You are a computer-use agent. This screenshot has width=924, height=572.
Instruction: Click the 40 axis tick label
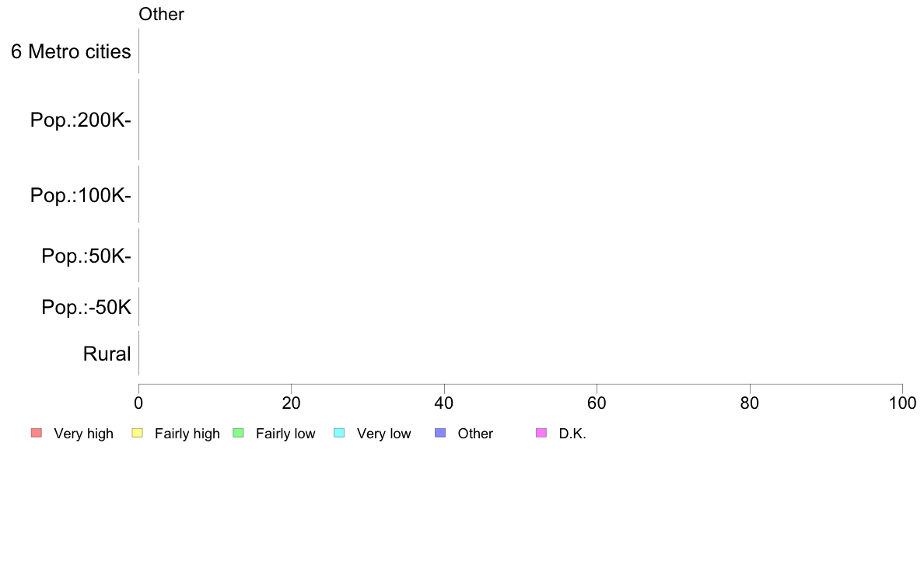coord(444,403)
